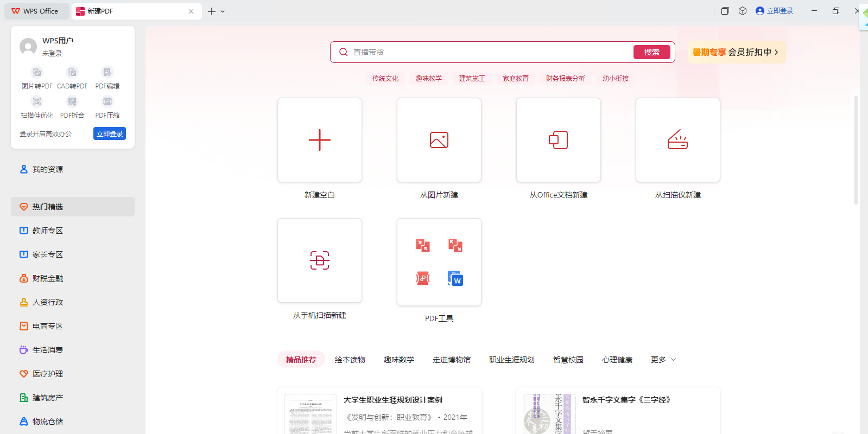The height and width of the screenshot is (434, 868).
Task: Open the PDF压缩 compression tool
Action: pos(107,102)
